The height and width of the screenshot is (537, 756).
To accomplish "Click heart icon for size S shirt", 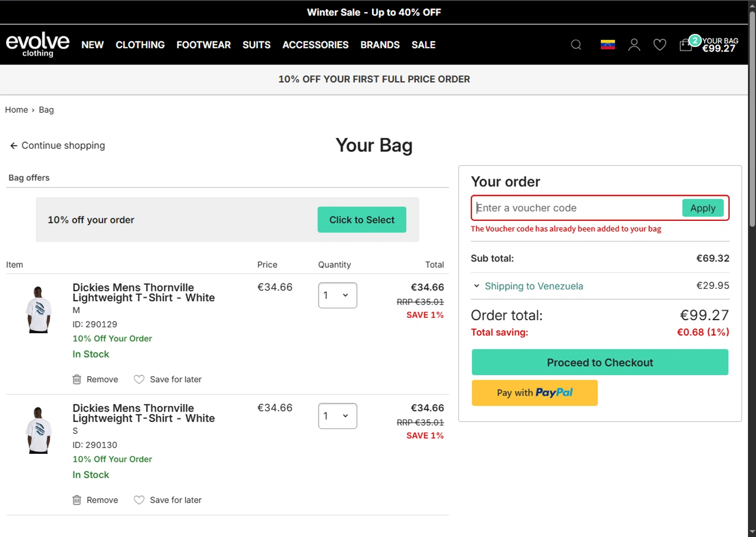I will [139, 500].
